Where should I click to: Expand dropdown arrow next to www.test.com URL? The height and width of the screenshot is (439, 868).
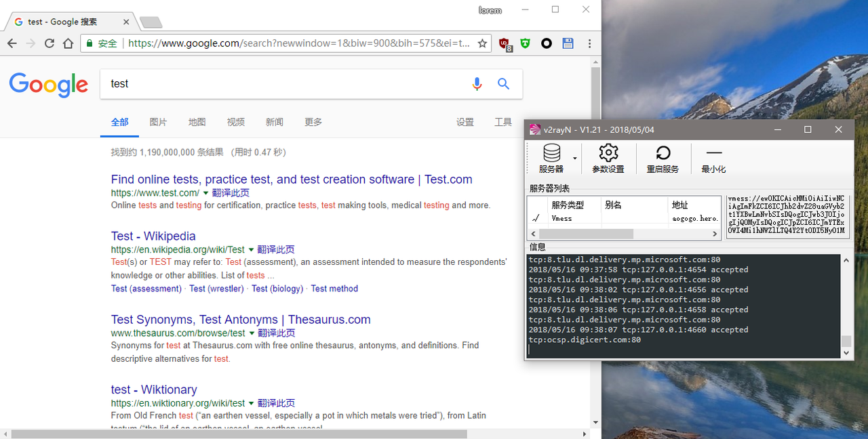[206, 193]
